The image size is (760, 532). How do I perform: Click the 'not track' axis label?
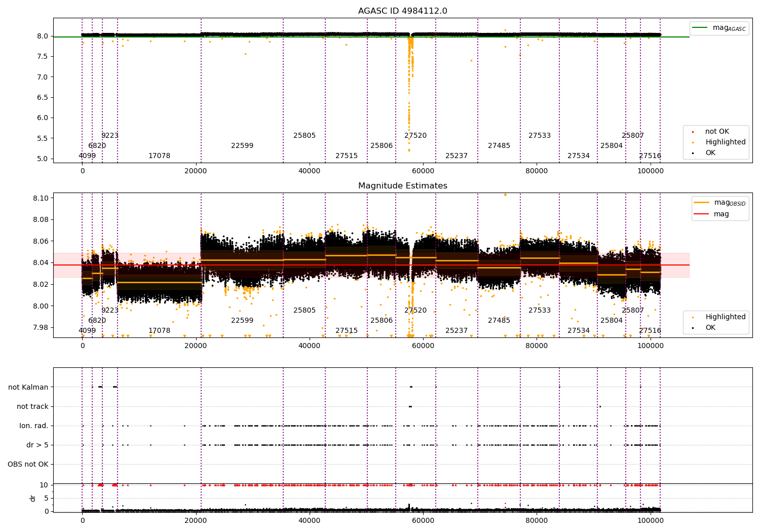[x=32, y=407]
